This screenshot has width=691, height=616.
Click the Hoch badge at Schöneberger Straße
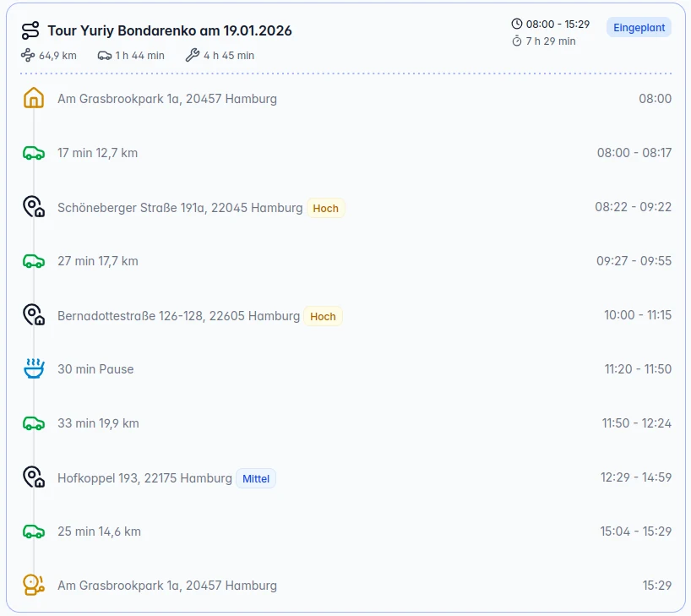point(326,208)
